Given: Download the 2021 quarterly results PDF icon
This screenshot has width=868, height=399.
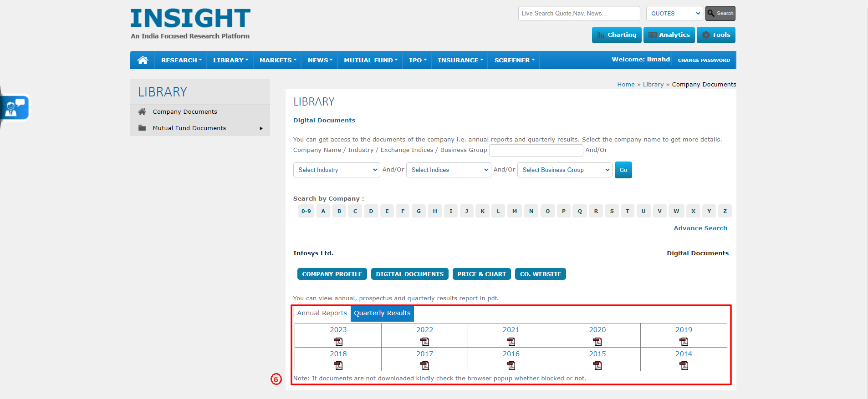Looking at the screenshot, I should pyautogui.click(x=511, y=342).
